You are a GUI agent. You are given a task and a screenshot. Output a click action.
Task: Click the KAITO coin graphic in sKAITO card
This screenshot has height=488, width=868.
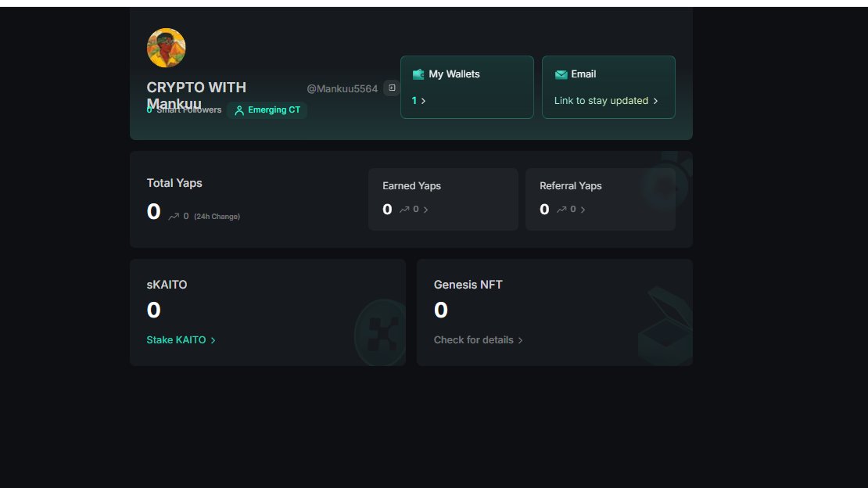pos(380,332)
